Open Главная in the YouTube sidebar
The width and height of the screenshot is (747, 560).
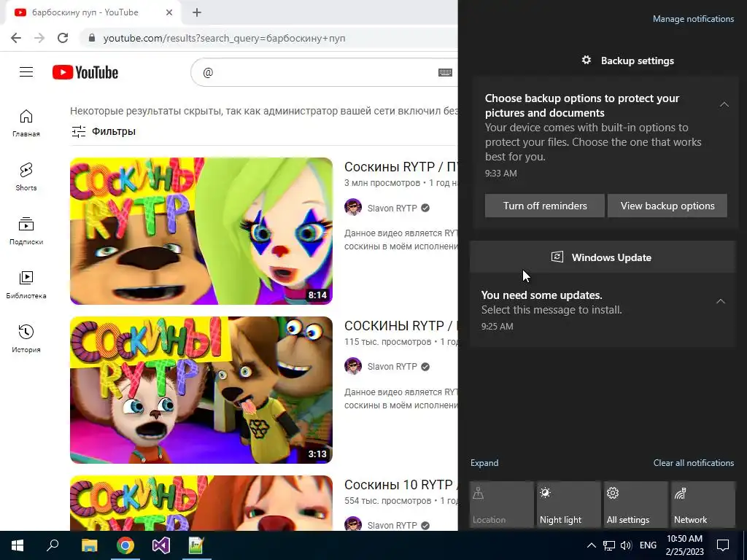point(26,122)
